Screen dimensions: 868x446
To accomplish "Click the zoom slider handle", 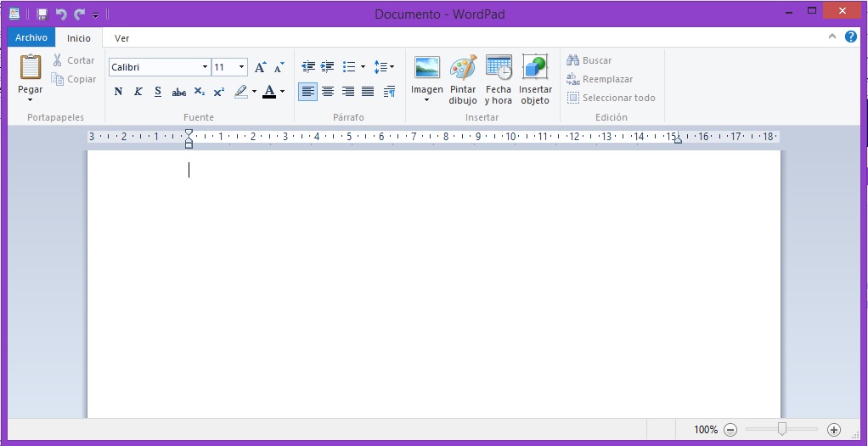I will click(x=782, y=429).
